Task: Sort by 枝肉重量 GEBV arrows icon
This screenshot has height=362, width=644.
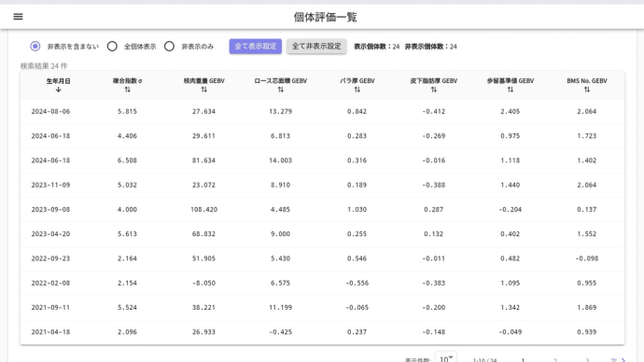Action: tap(204, 90)
